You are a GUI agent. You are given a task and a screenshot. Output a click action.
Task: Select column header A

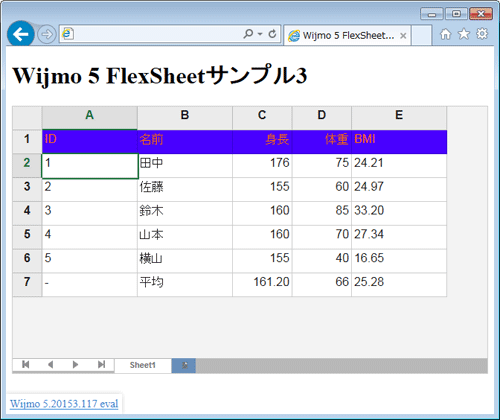(x=90, y=118)
